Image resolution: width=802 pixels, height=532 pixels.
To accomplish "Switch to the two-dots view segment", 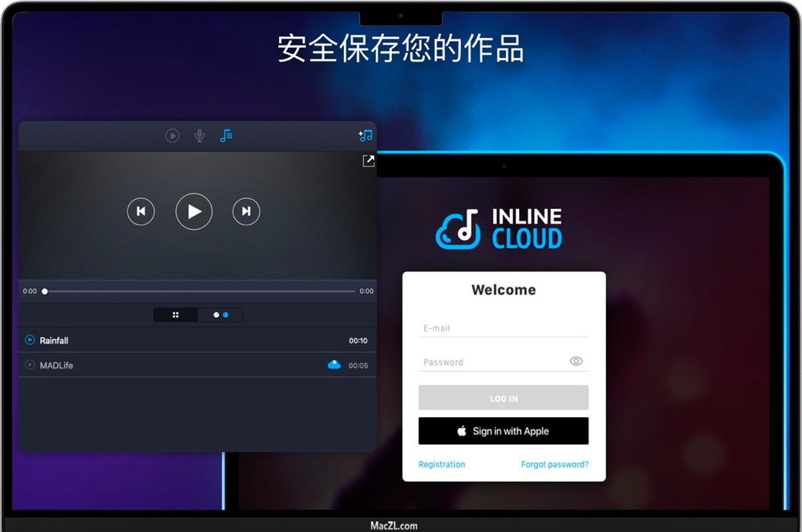I will (x=221, y=315).
